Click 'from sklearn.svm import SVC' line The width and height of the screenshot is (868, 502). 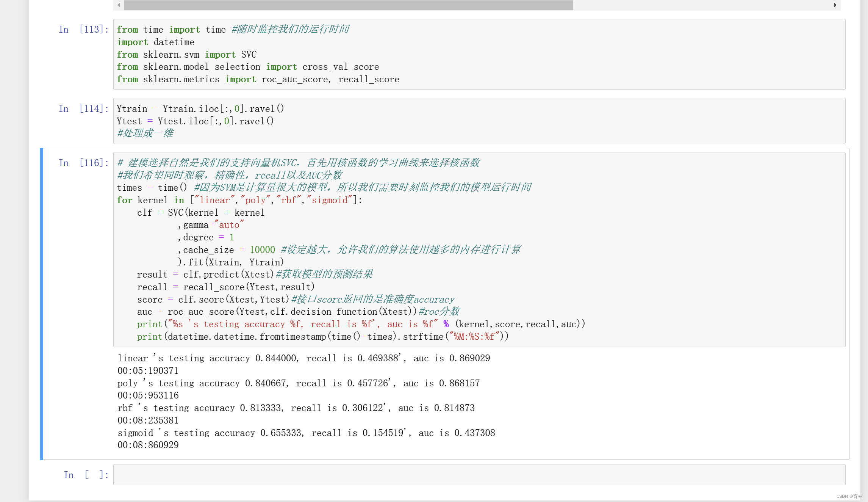pyautogui.click(x=187, y=55)
